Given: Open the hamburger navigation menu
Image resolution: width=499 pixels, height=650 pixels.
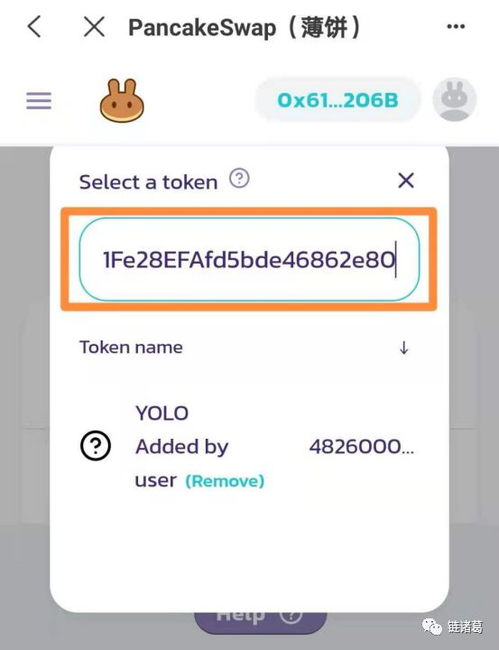Looking at the screenshot, I should pos(39,101).
